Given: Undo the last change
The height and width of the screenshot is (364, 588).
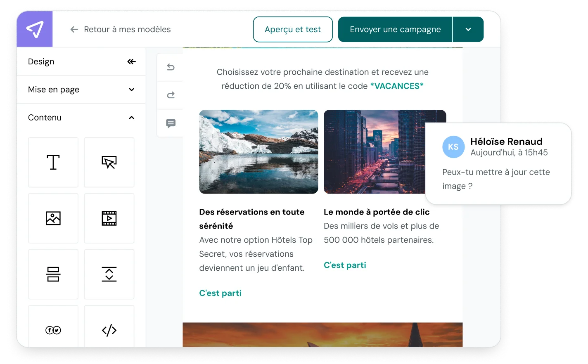Looking at the screenshot, I should click(x=171, y=67).
